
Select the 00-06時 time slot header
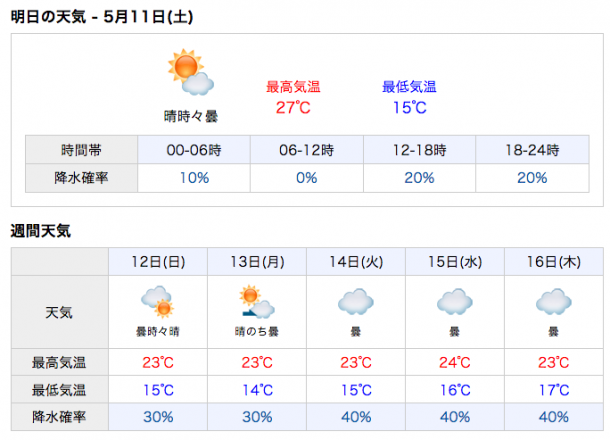pos(194,150)
